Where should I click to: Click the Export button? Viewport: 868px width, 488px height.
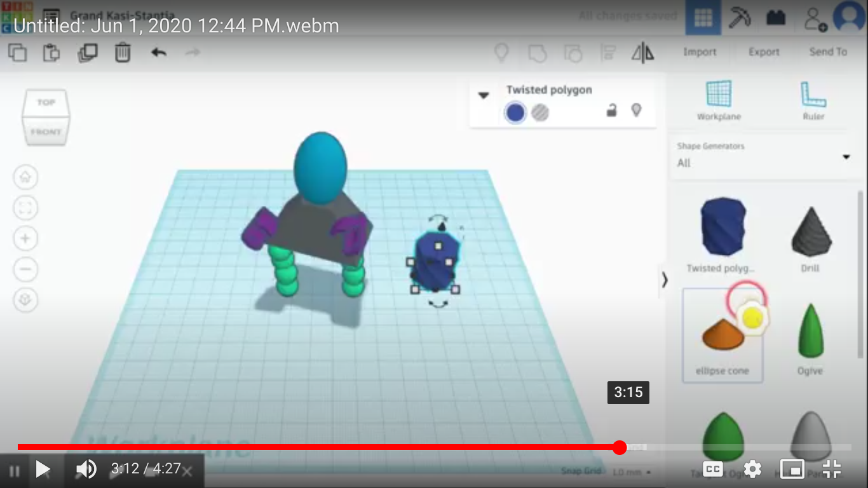tap(764, 52)
